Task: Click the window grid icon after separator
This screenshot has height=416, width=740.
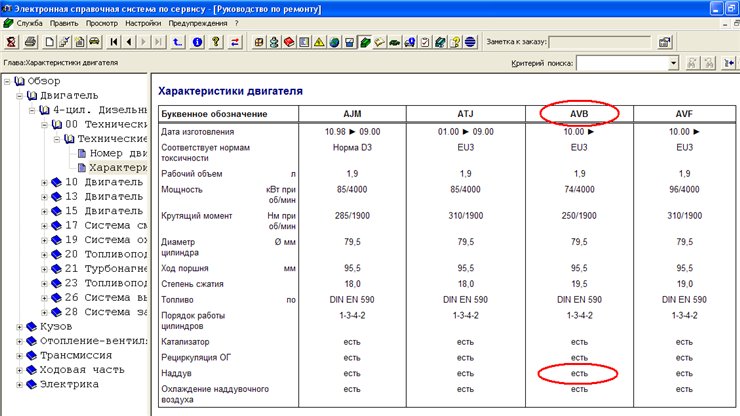Action: 259,42
